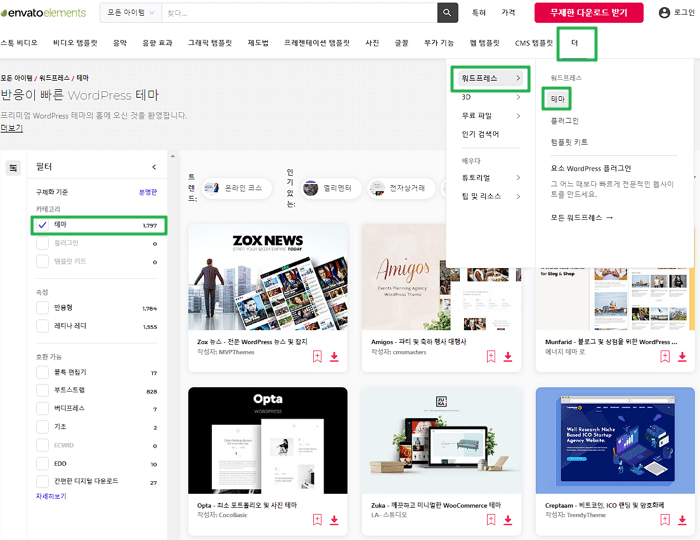Check the 플러그인 category checkbox
Image resolution: width=700 pixels, height=540 pixels.
pos(42,243)
